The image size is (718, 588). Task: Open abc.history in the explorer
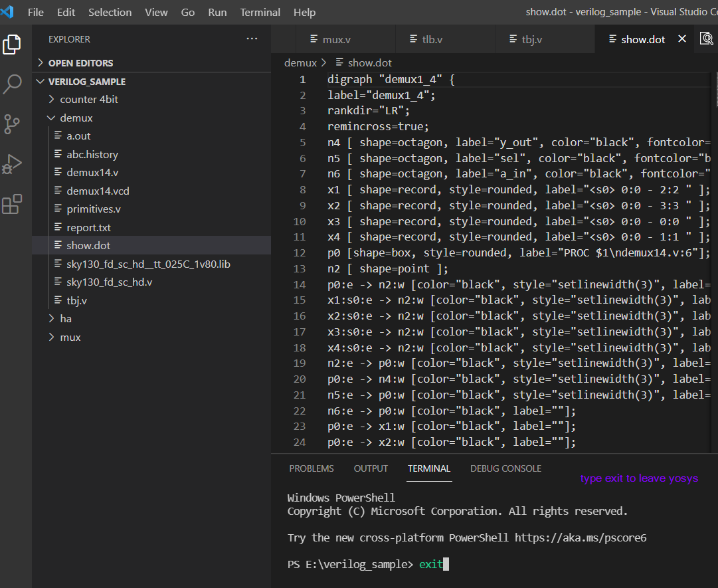[92, 154]
